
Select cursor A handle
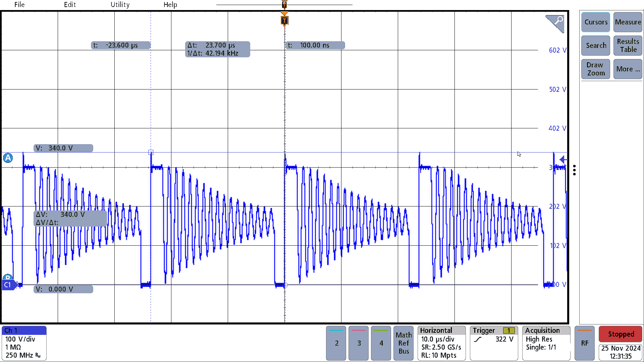point(8,158)
